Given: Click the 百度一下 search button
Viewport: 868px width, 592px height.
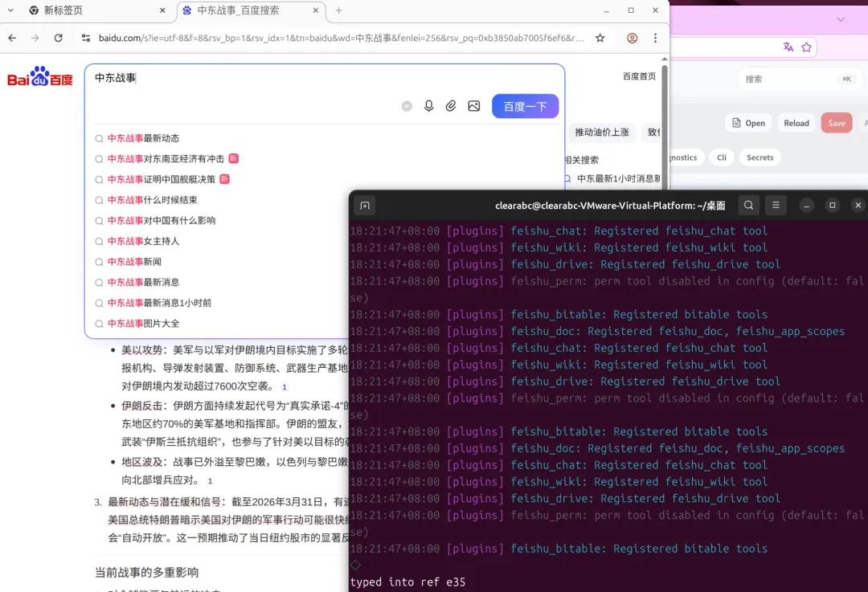Looking at the screenshot, I should coord(526,106).
